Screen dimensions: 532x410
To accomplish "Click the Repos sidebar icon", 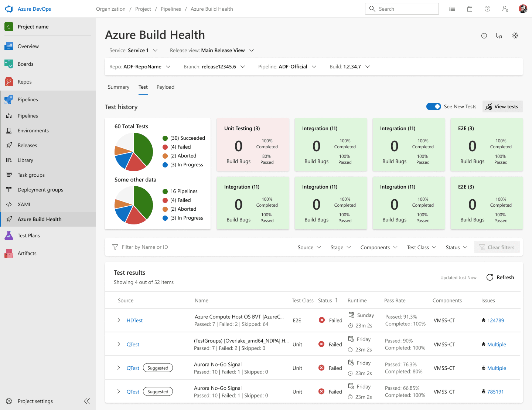I will tap(9, 82).
